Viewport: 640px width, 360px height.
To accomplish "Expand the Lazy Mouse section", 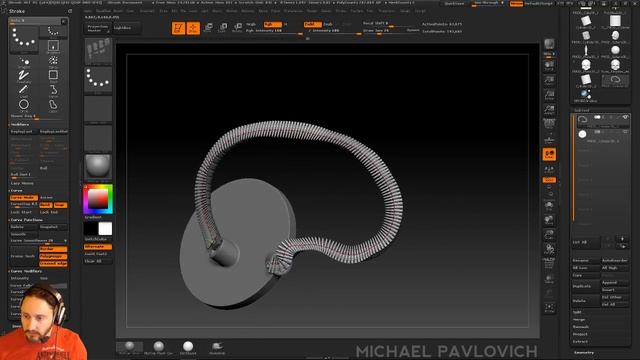I will (x=22, y=183).
